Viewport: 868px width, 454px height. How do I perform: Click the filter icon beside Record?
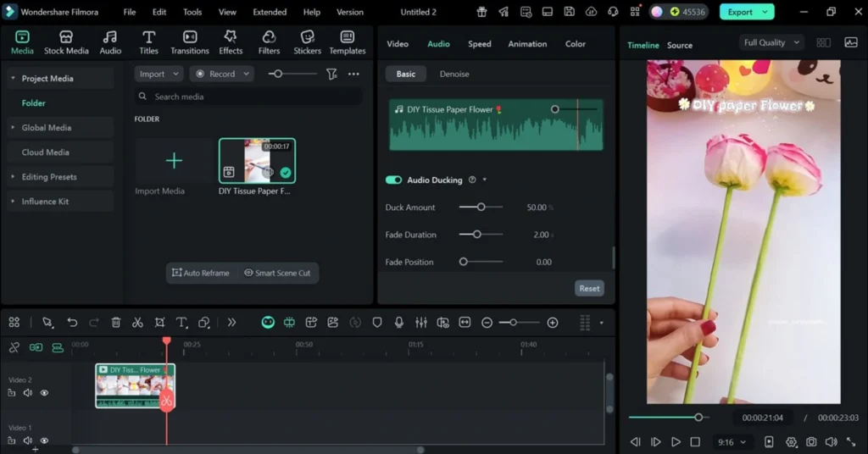[x=332, y=75]
